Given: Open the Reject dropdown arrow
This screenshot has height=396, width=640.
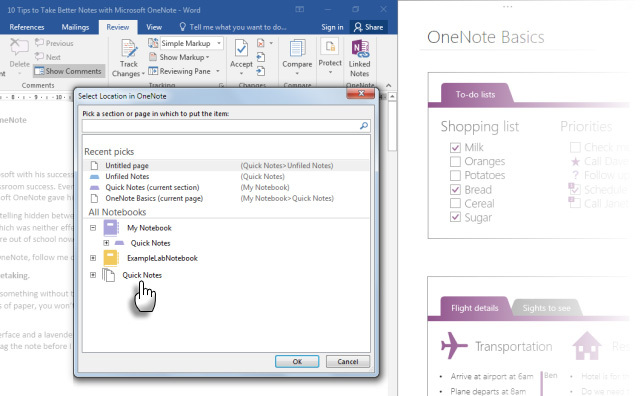Looking at the screenshot, I should click(271, 43).
